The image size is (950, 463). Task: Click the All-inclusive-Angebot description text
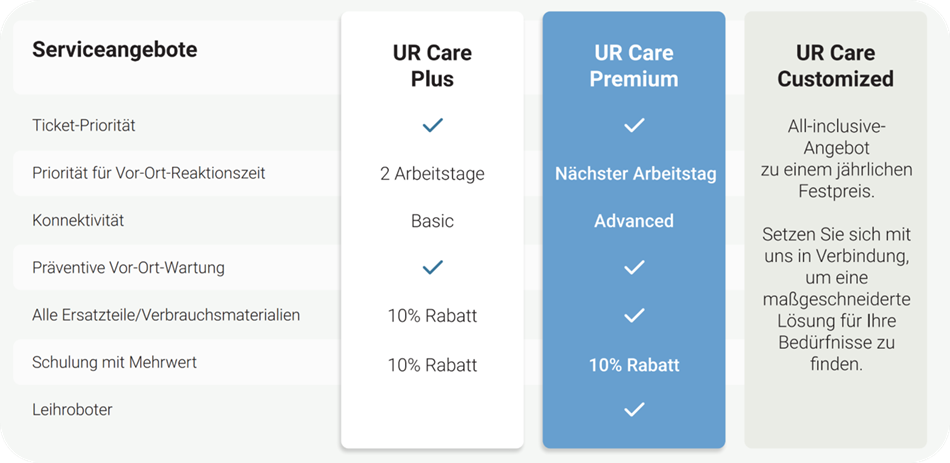[x=836, y=159]
